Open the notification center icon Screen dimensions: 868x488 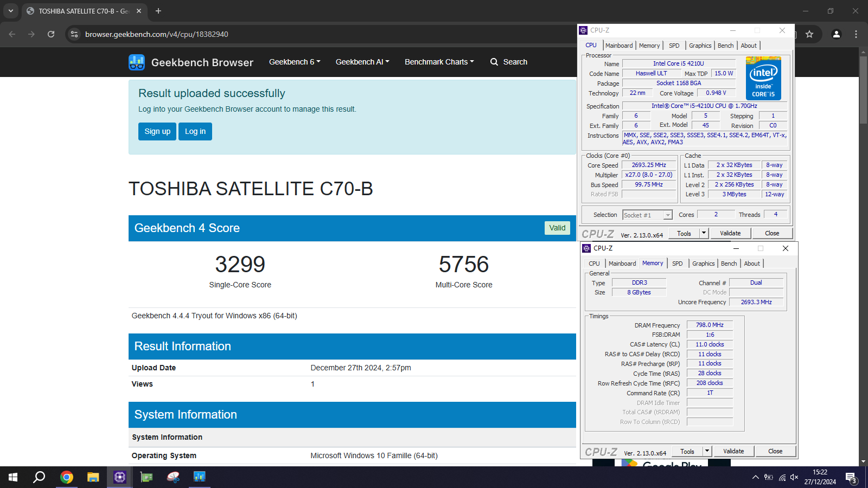(x=851, y=478)
